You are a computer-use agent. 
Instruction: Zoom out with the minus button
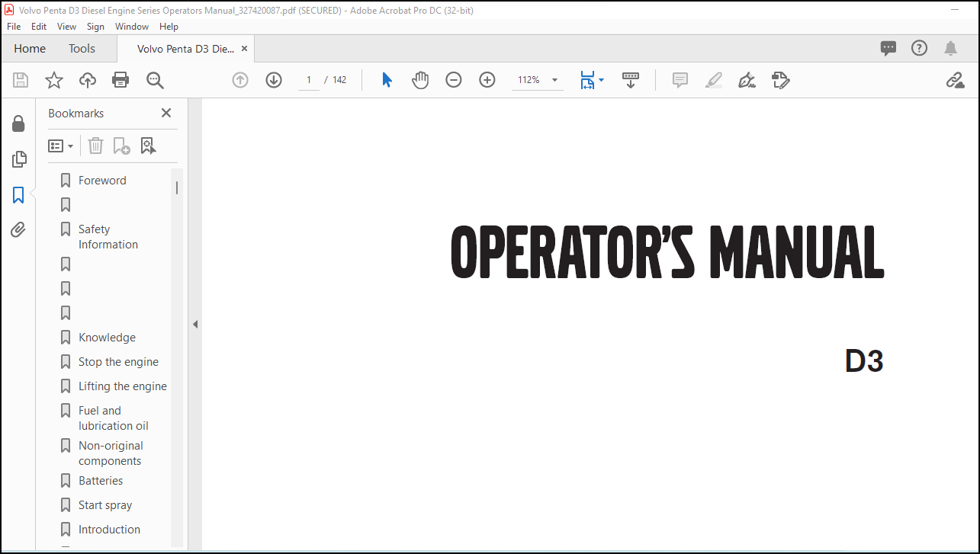pos(454,80)
